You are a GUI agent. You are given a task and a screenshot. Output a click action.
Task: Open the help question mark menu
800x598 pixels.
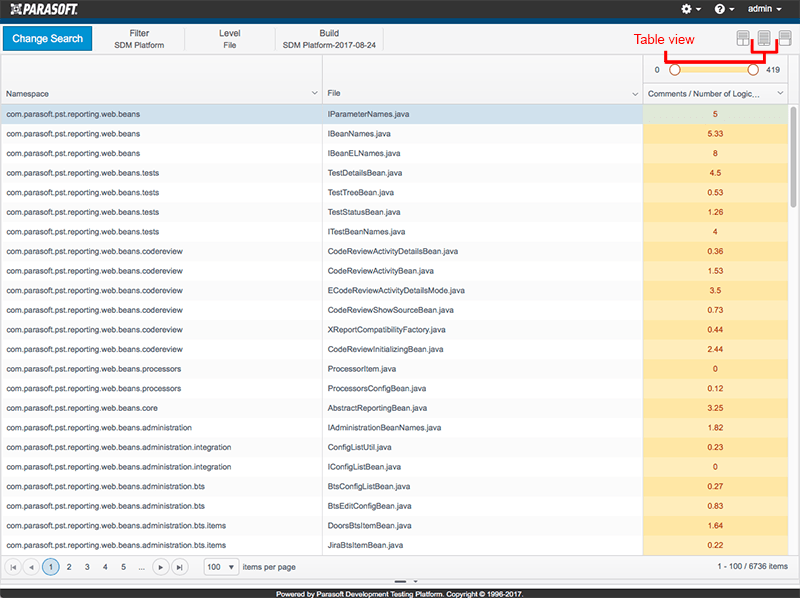pyautogui.click(x=724, y=9)
